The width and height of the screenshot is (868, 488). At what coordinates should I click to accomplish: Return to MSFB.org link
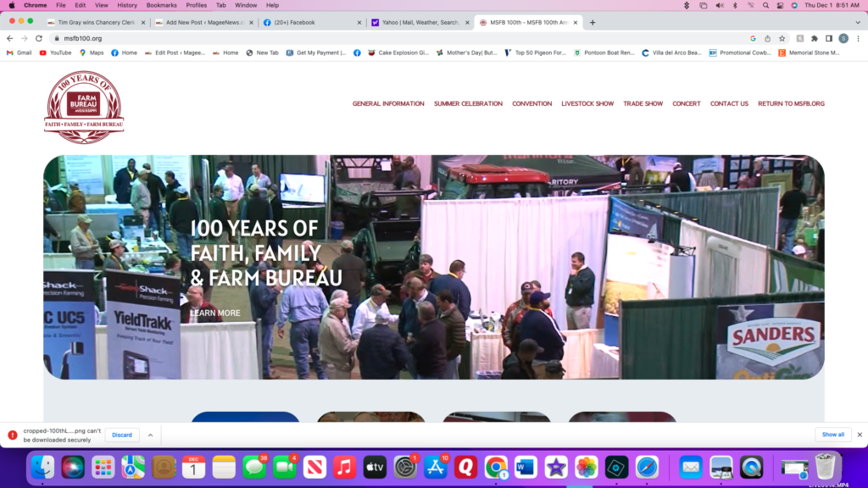pos(791,103)
